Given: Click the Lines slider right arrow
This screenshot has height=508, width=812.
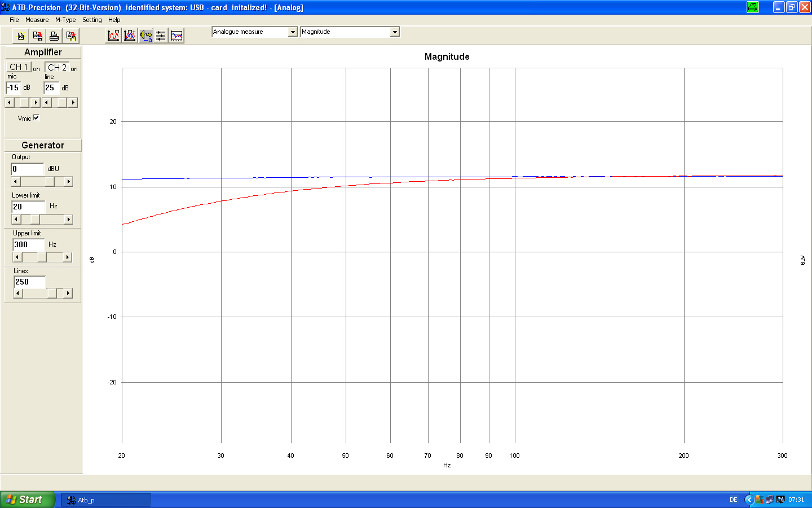Looking at the screenshot, I should coord(68,293).
